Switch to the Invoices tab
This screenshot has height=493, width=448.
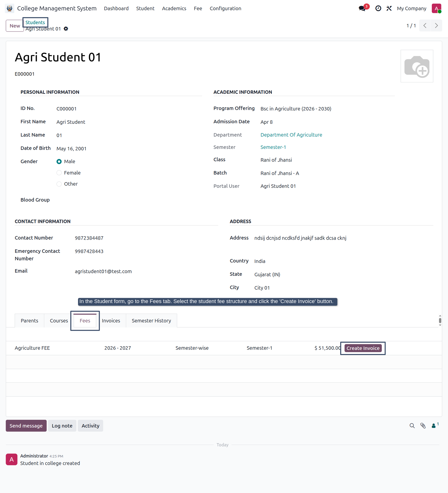[x=111, y=321]
